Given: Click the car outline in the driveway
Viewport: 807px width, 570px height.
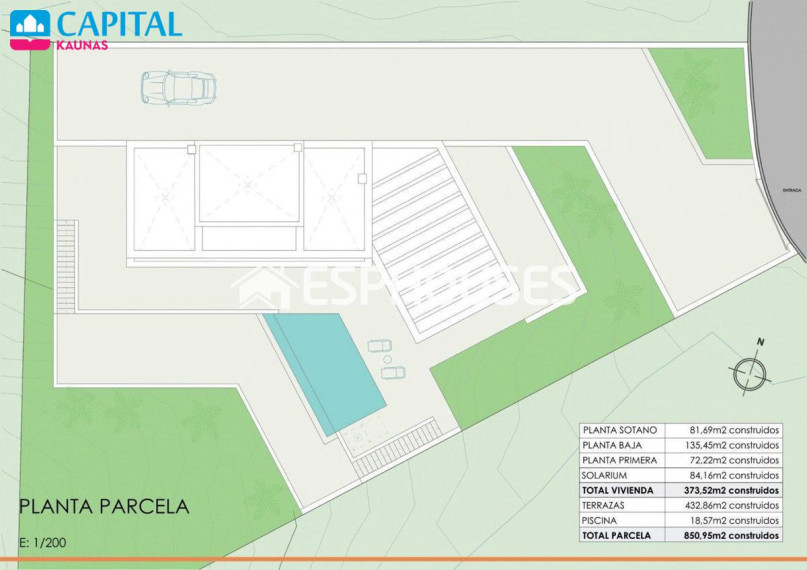Looking at the screenshot, I should point(179,88).
